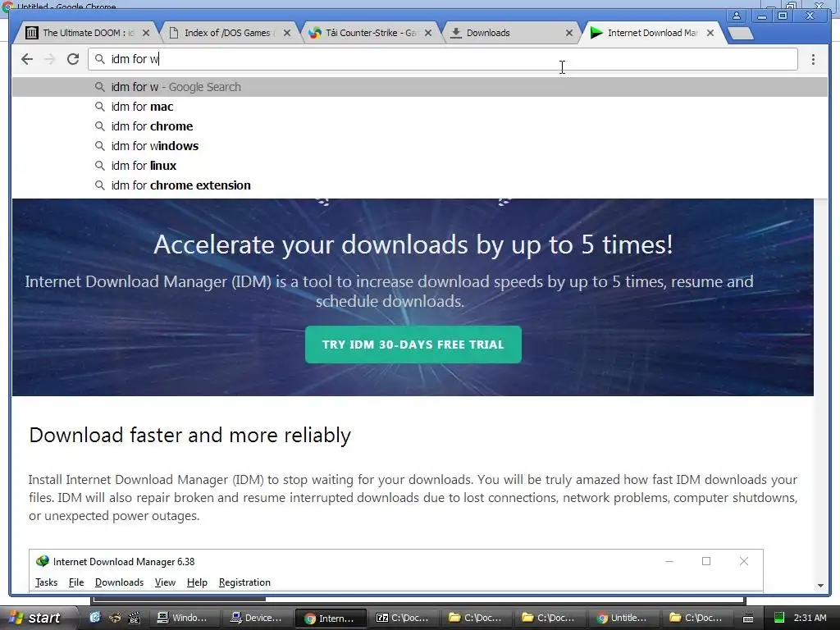The image size is (840, 630).
Task: Switch to Index of /DOS Games tab
Action: (x=228, y=33)
